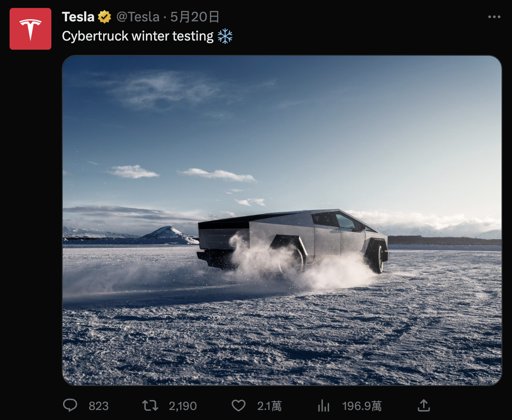Click the "Cybertruck winter testing" tweet text
512x420 pixels.
click(138, 36)
